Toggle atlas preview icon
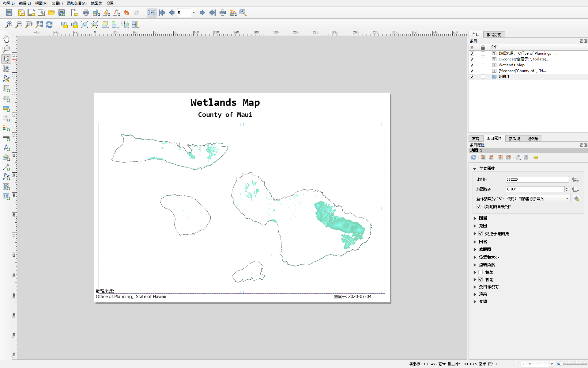The image size is (588, 368). coord(152,13)
